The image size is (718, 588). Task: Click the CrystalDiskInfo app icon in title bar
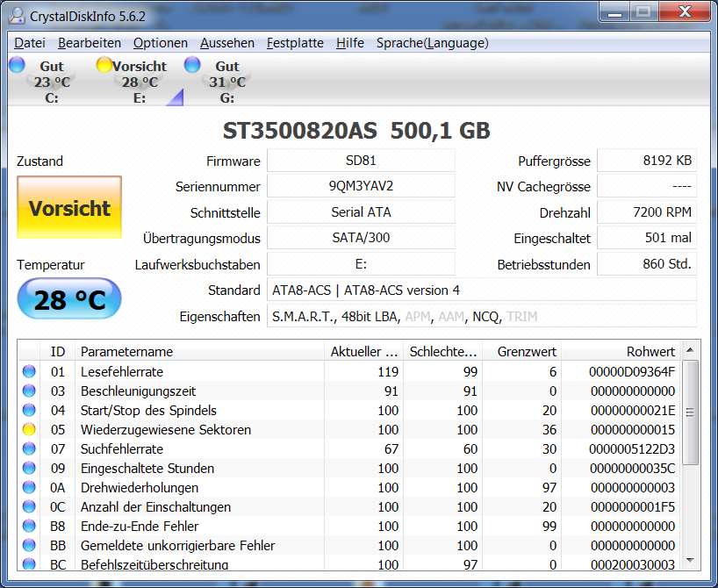point(17,16)
